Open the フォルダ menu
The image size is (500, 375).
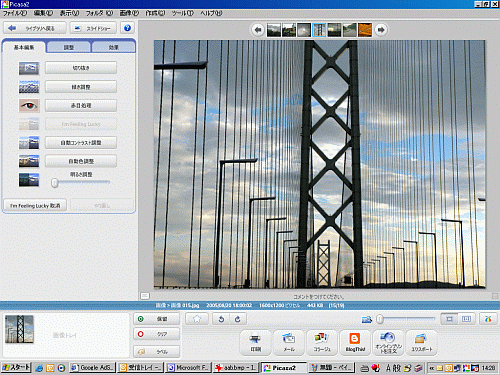point(99,13)
